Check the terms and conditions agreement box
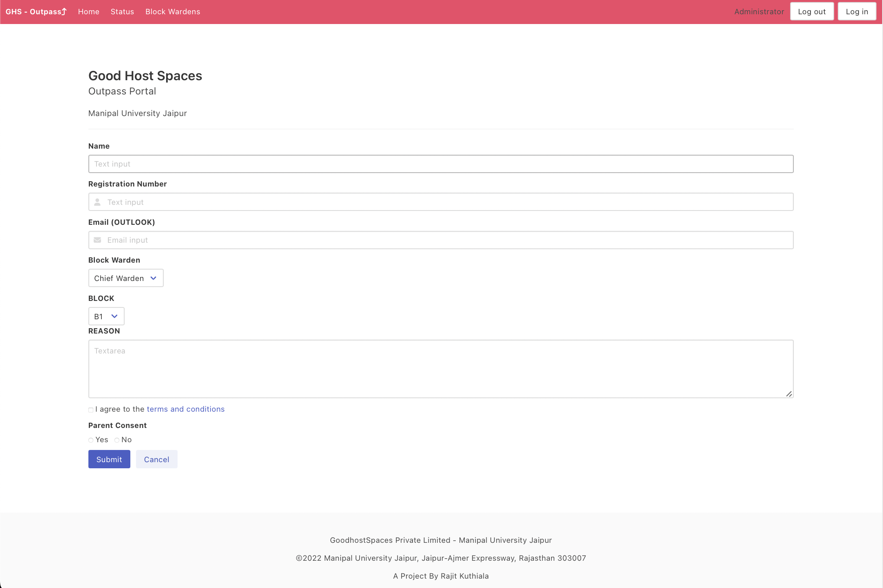The width and height of the screenshot is (883, 588). 90,410
